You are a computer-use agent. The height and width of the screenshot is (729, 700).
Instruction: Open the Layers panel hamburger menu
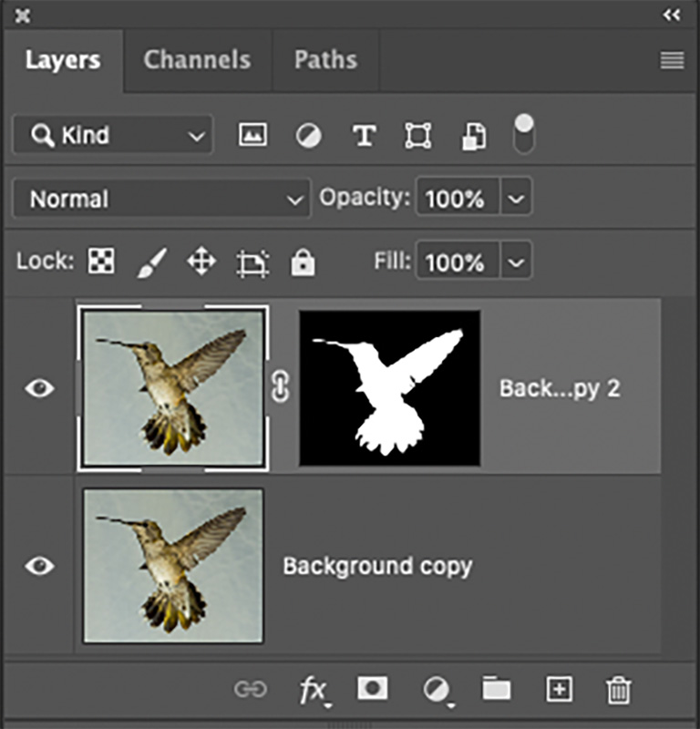pos(672,60)
